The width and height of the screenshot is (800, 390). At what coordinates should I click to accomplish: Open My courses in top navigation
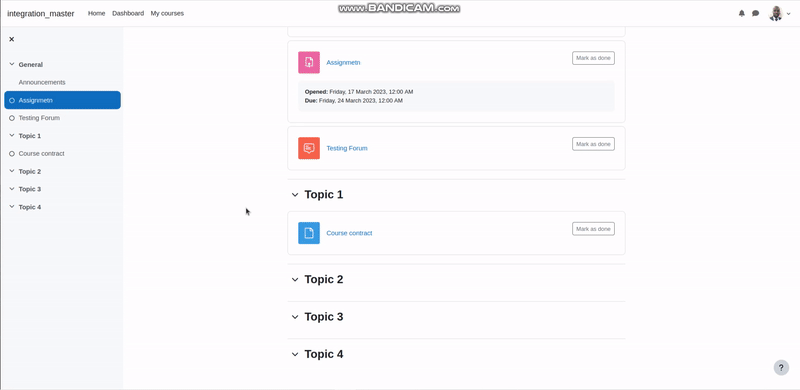pyautogui.click(x=167, y=13)
